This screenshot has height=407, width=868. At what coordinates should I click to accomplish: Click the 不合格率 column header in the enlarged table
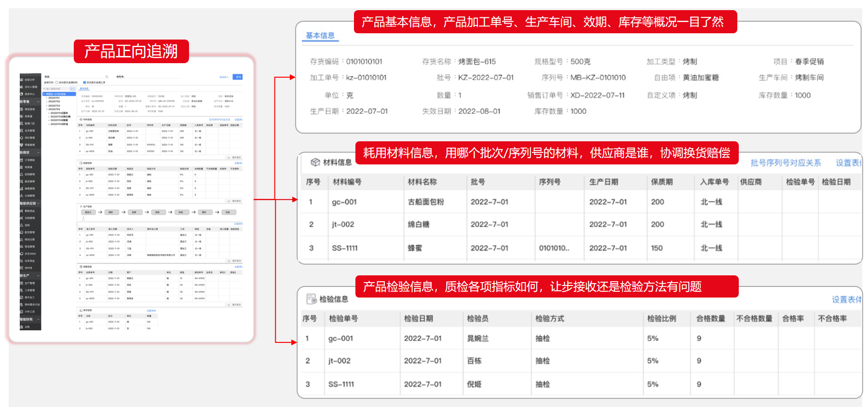pyautogui.click(x=832, y=318)
